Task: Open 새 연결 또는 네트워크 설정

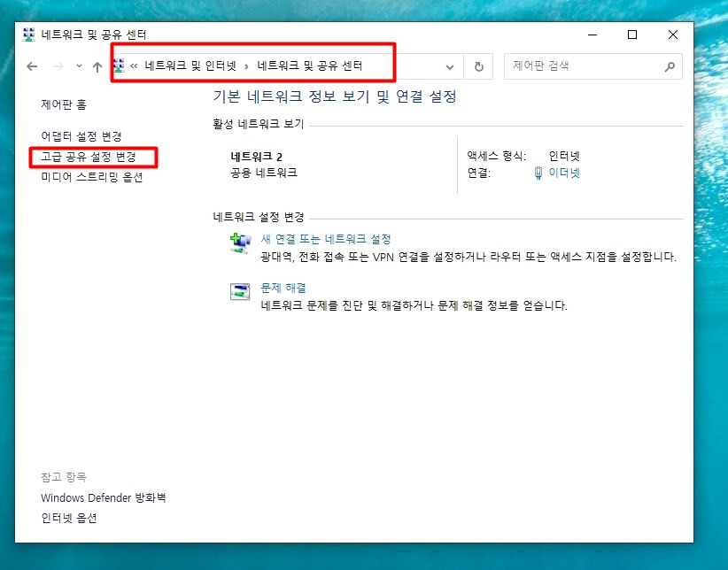Action: point(325,239)
